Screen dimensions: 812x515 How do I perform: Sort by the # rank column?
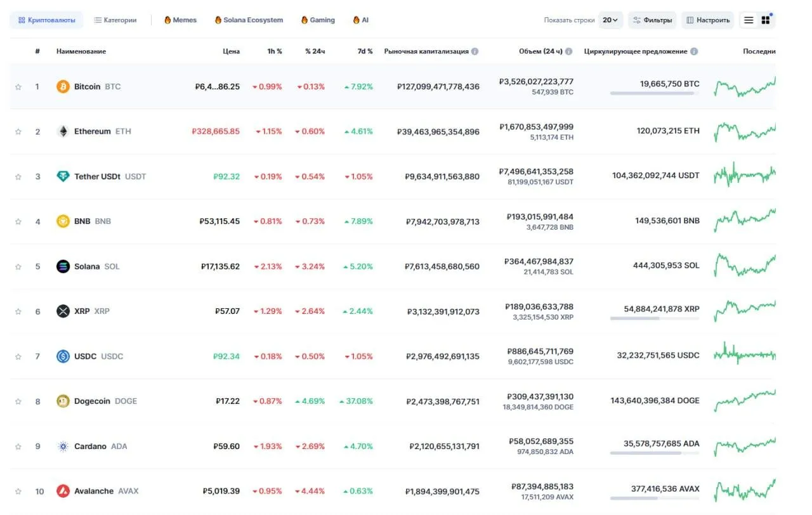(x=37, y=51)
